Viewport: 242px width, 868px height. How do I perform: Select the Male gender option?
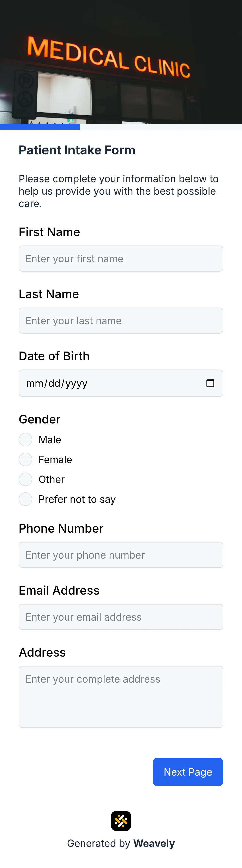point(25,439)
